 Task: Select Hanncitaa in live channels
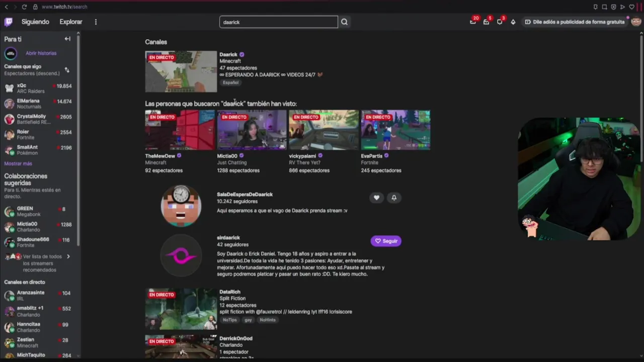[x=38, y=327]
